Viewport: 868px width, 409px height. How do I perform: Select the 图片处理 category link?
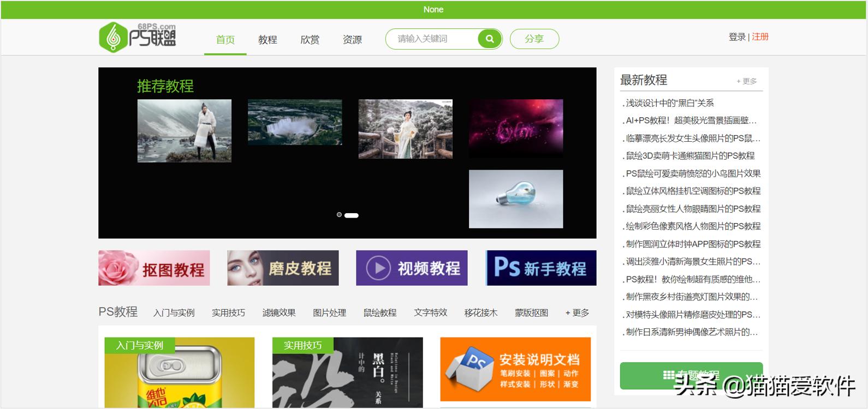coord(329,313)
